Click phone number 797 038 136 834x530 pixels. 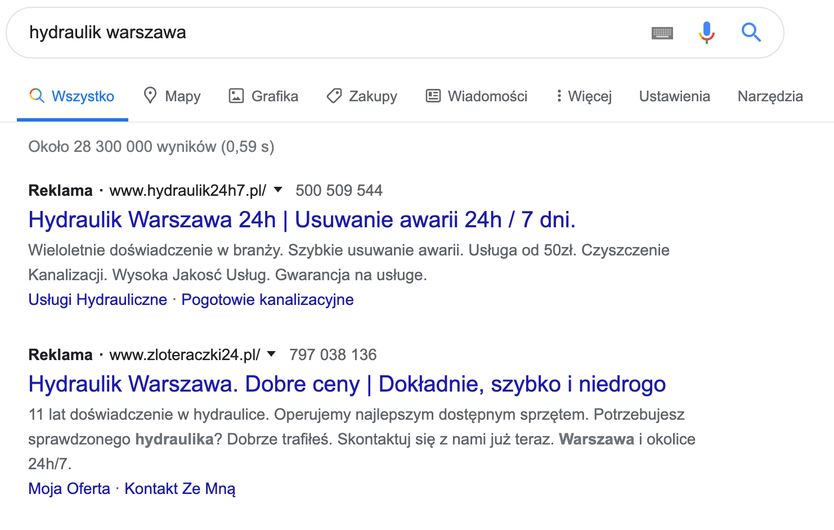(x=333, y=355)
